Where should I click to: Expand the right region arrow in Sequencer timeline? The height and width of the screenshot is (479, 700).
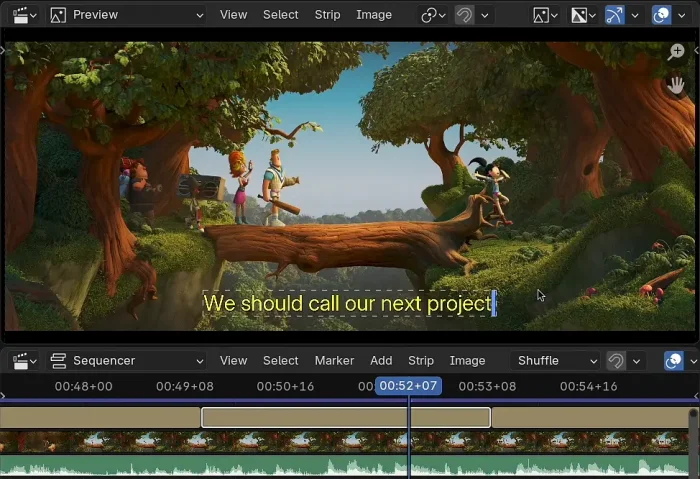click(x=697, y=396)
